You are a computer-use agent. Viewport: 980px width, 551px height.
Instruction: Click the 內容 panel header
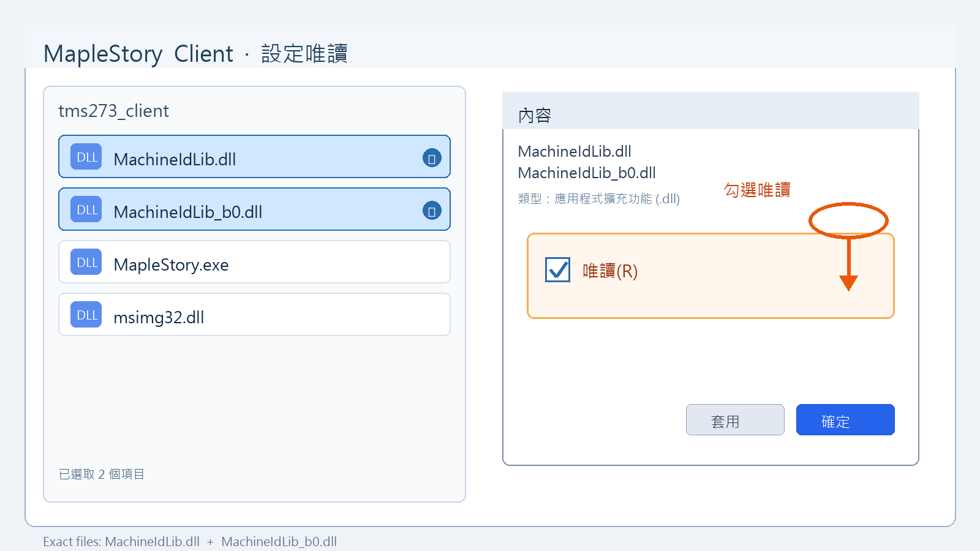point(710,111)
